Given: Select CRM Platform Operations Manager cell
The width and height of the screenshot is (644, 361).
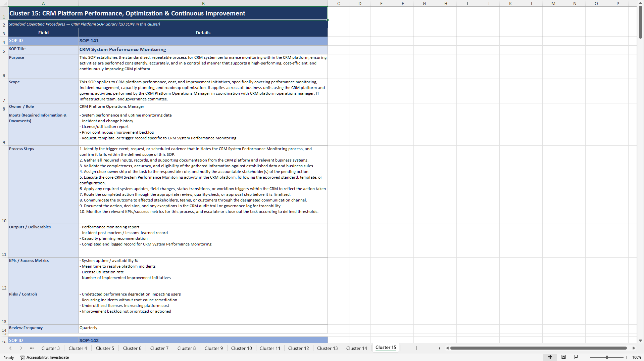Looking at the screenshot, I should point(203,107).
